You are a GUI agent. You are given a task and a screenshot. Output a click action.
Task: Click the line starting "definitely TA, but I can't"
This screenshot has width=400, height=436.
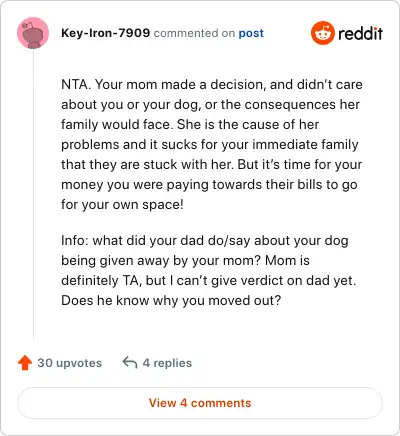pyautogui.click(x=209, y=280)
